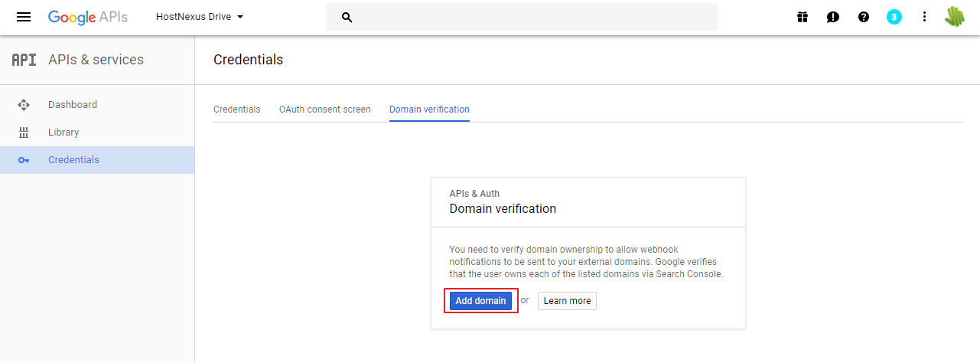Open the user account avatar

click(954, 17)
